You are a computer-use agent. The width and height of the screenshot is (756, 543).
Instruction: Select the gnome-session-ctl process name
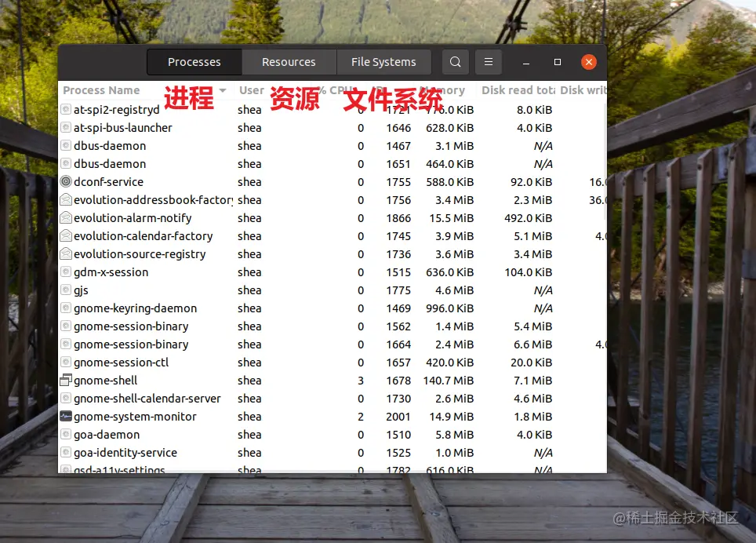tap(121, 363)
